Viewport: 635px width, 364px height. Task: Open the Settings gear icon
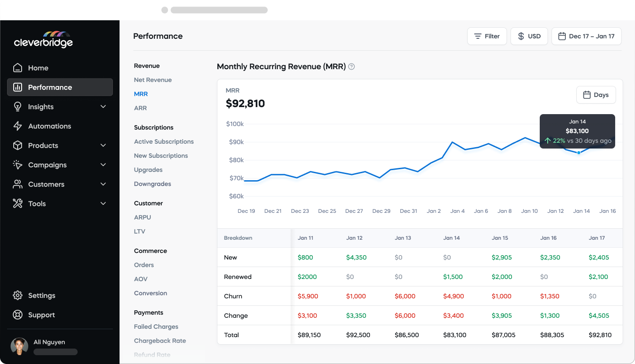coord(18,295)
